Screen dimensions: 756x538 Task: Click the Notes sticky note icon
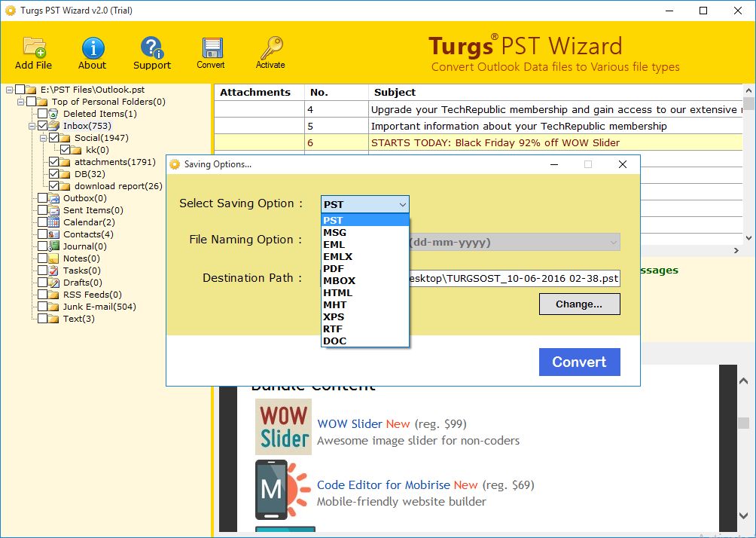coord(53,258)
